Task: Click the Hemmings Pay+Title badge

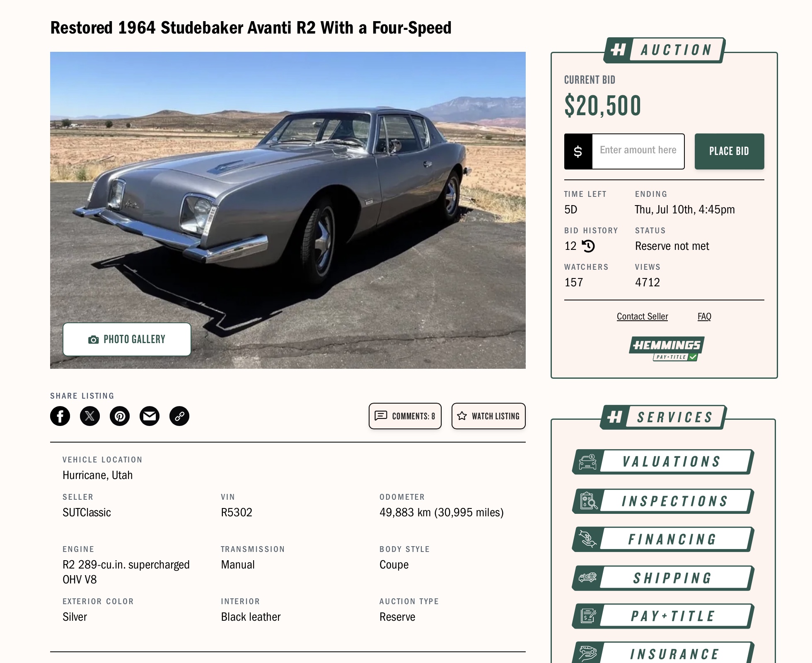Action: (x=667, y=348)
